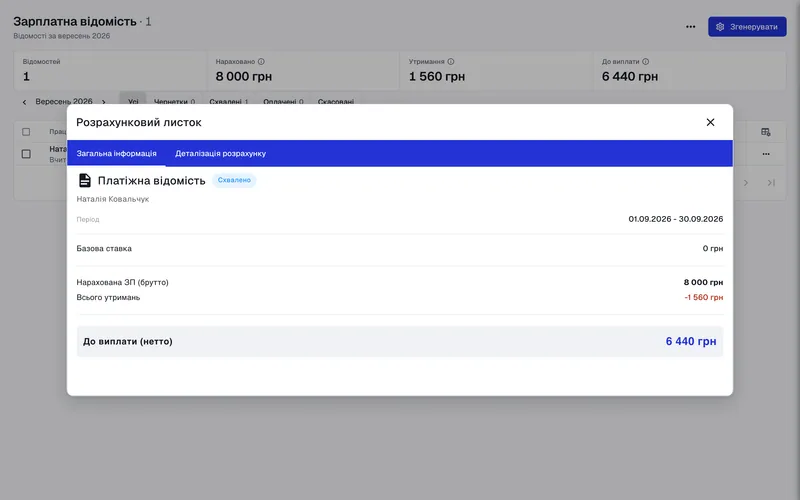Close the Розрахунковий листок dialog
The width and height of the screenshot is (800, 500).
coord(710,122)
